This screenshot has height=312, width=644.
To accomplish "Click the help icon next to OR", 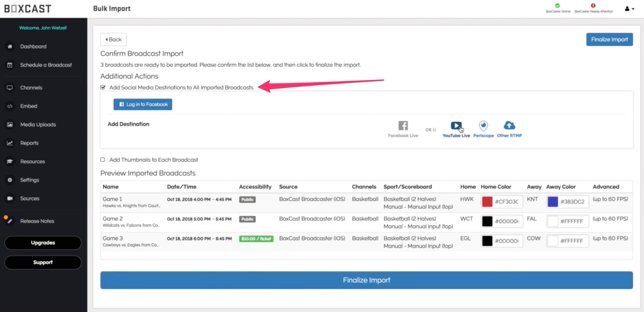I will tap(434, 130).
